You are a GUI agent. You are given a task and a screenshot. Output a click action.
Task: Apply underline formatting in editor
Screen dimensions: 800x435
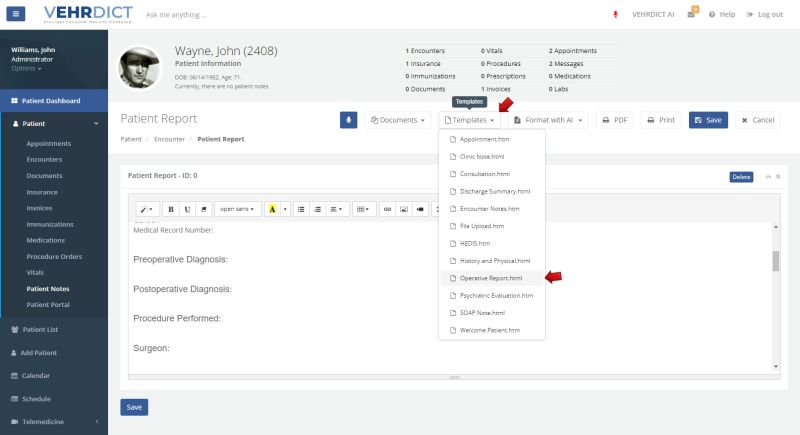click(187, 209)
